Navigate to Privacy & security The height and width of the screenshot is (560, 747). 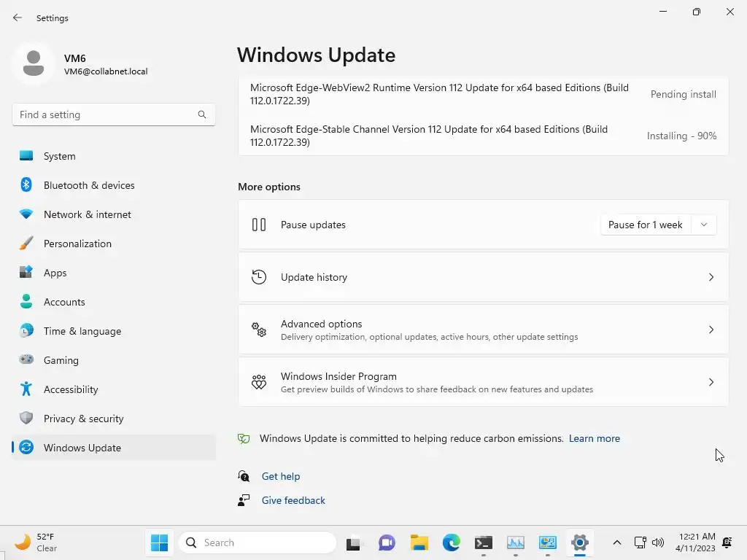(x=114, y=418)
